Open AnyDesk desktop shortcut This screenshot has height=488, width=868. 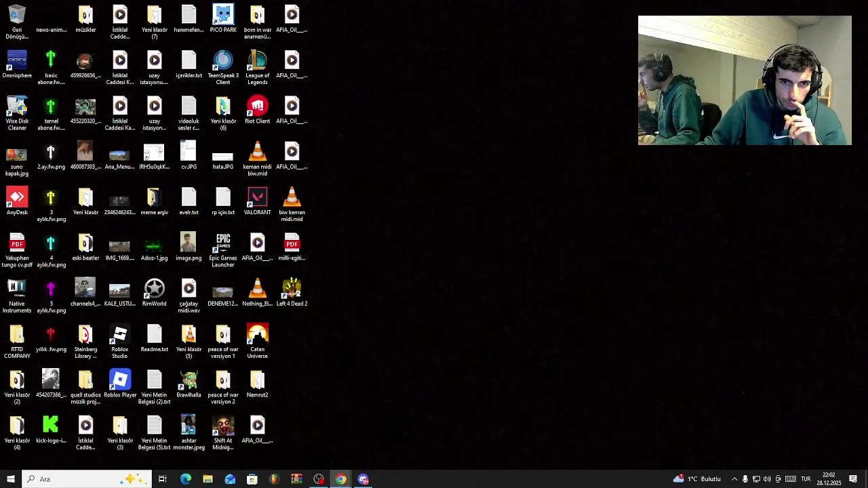click(17, 201)
